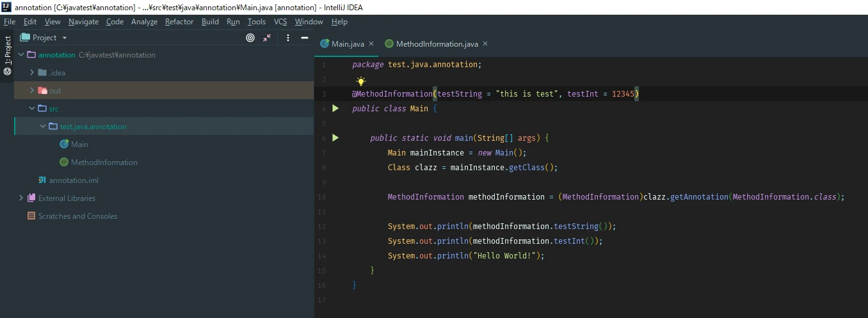The image size is (868, 318).
Task: Click the package declaration on line 1
Action: click(x=417, y=65)
